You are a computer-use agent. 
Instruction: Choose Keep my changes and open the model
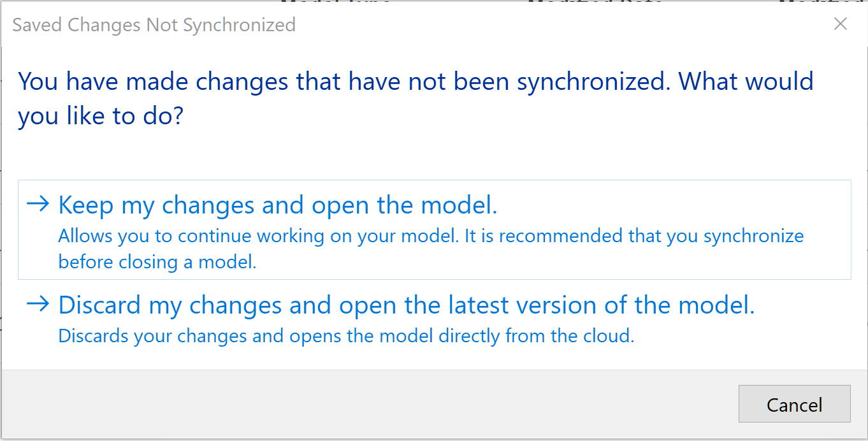coord(277,205)
